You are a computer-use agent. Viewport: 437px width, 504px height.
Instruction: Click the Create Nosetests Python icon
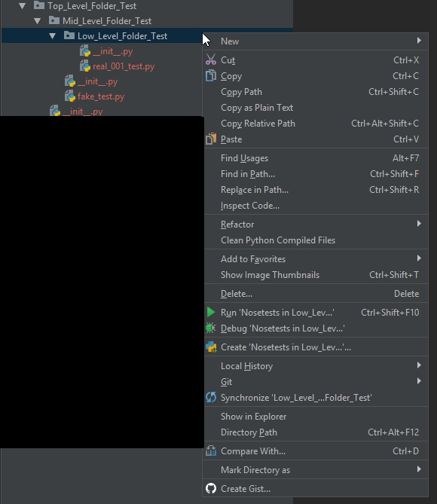click(211, 347)
